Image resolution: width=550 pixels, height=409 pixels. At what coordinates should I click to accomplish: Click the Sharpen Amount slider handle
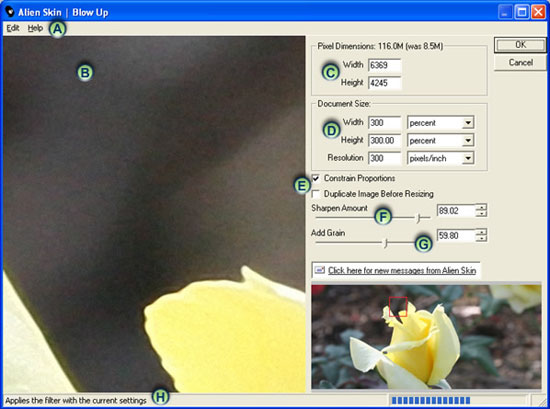tap(418, 218)
